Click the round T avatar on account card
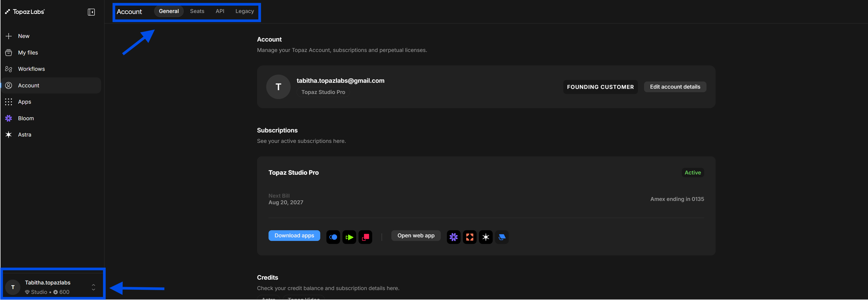868x300 pixels. pos(278,87)
